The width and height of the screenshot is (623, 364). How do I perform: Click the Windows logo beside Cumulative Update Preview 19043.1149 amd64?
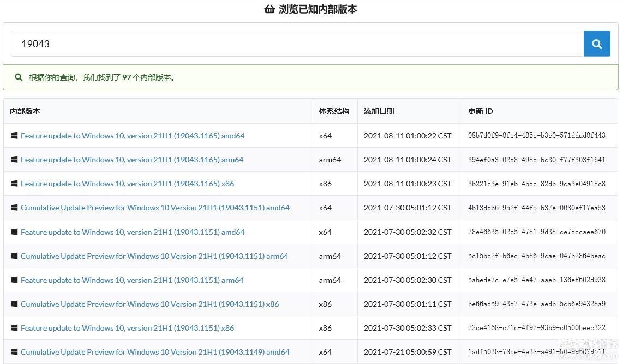click(x=14, y=352)
